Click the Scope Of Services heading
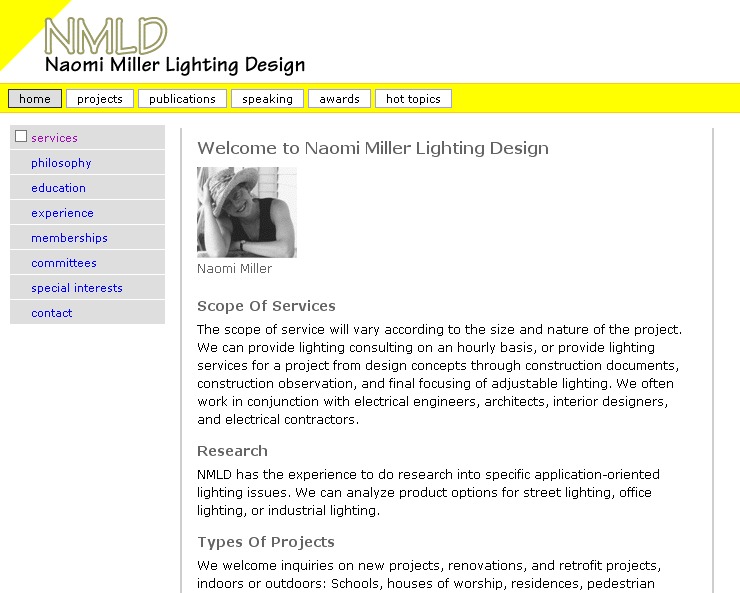Image resolution: width=740 pixels, height=593 pixels. tap(266, 306)
